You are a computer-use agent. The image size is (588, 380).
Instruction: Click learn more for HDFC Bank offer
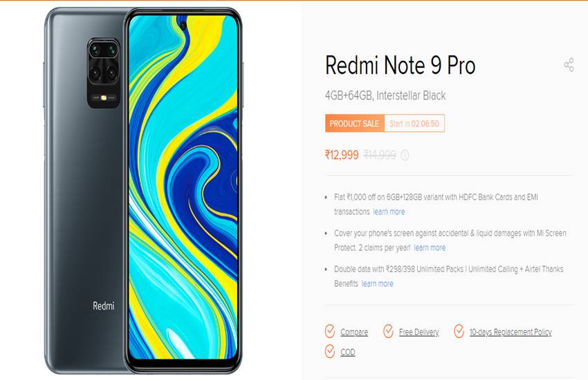tap(389, 212)
